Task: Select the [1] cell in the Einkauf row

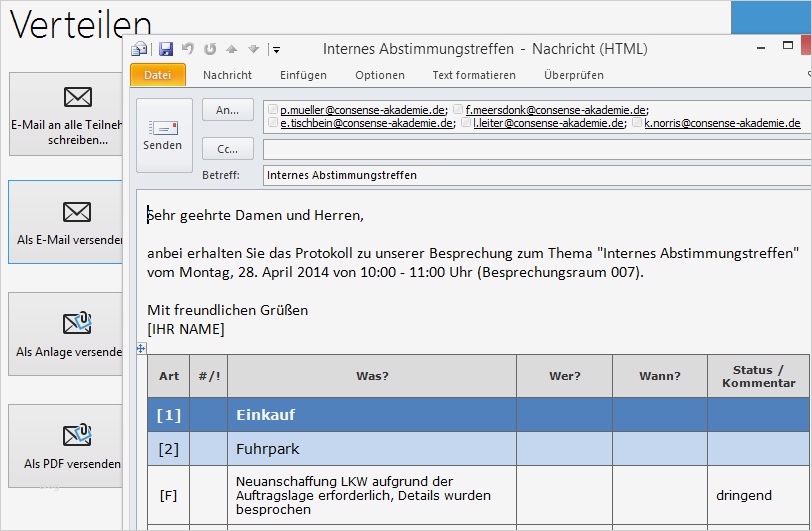Action: click(169, 415)
